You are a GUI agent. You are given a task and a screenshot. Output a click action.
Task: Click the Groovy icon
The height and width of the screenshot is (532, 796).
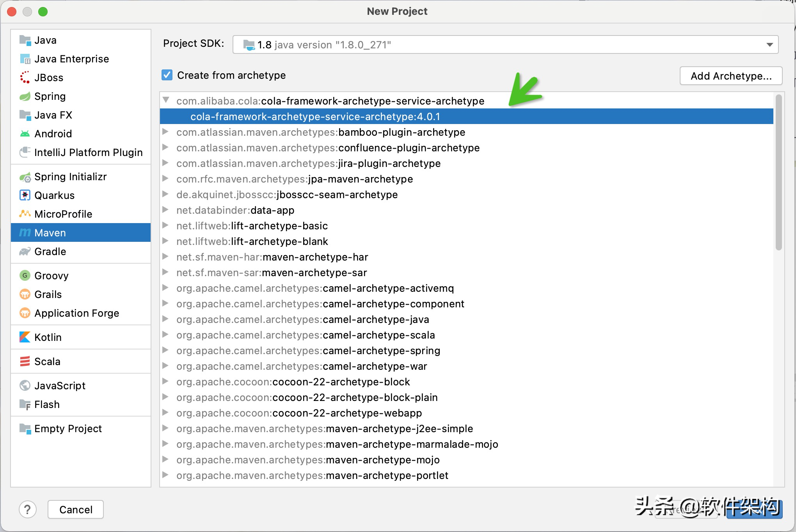pyautogui.click(x=25, y=276)
